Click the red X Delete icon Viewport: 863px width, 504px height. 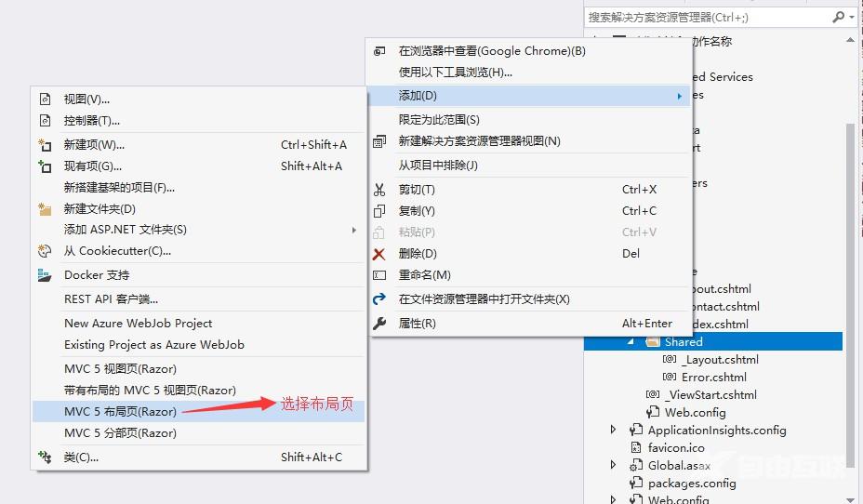(378, 254)
